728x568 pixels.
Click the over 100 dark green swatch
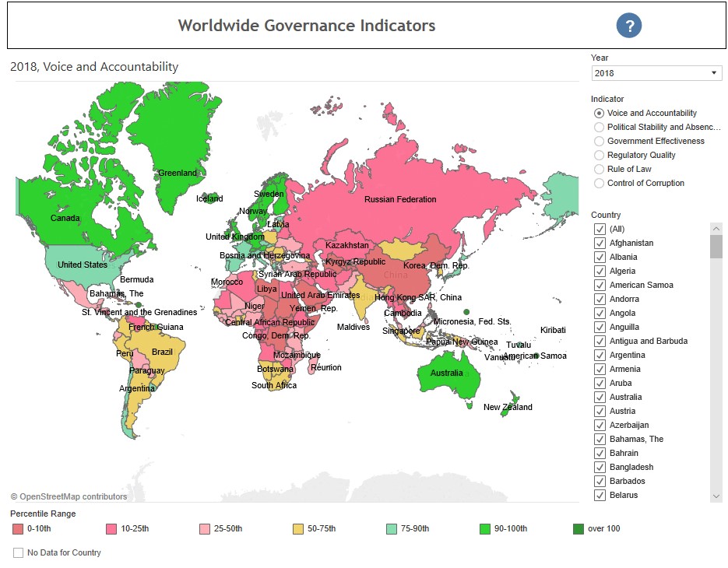click(578, 528)
